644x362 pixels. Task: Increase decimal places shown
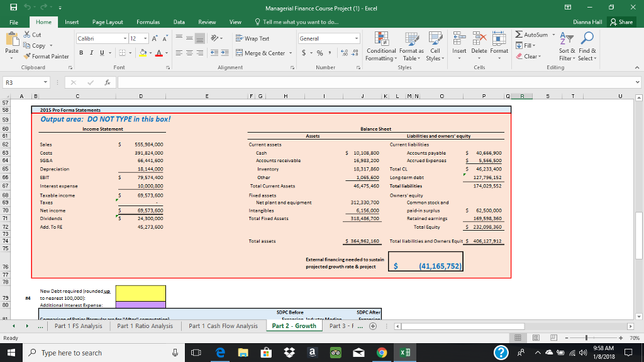point(345,53)
